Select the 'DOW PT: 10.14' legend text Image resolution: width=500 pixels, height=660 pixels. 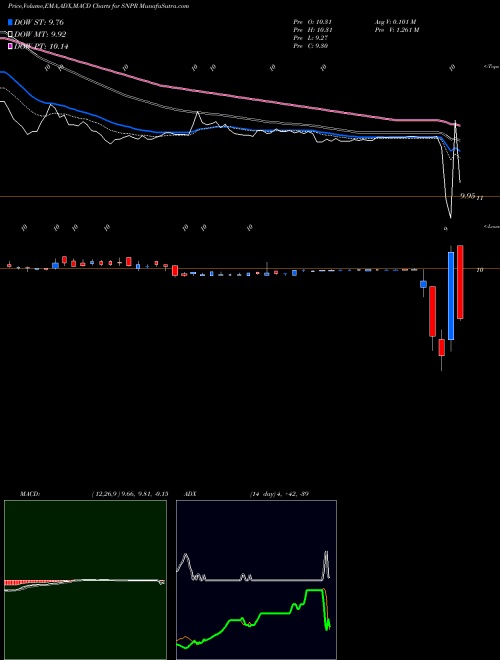tap(41, 47)
